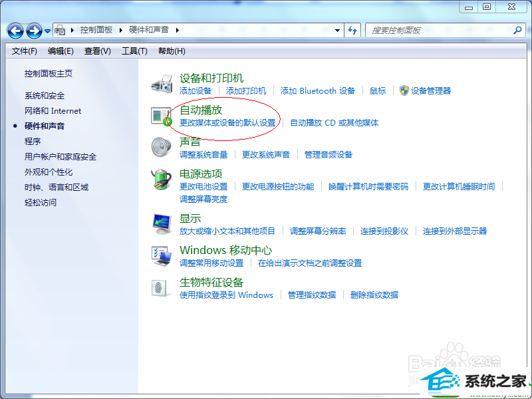Click 连接到投影仪 link
The width and height of the screenshot is (532, 399).
(384, 231)
